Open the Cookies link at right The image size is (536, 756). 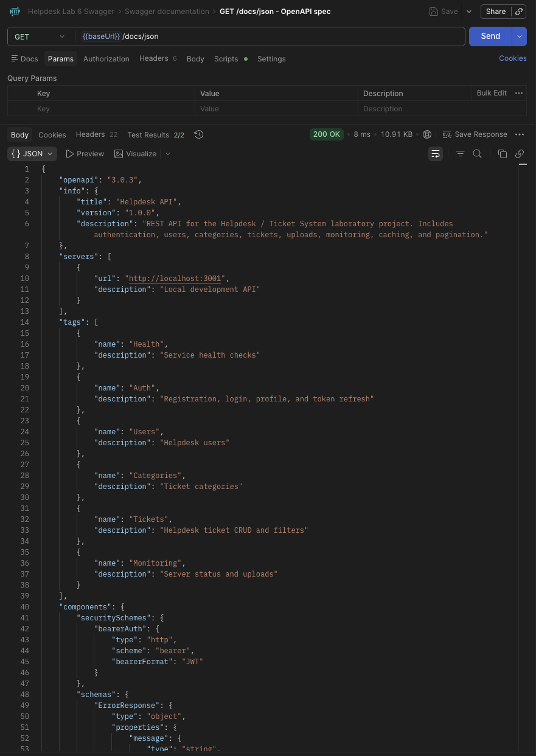pyautogui.click(x=513, y=58)
